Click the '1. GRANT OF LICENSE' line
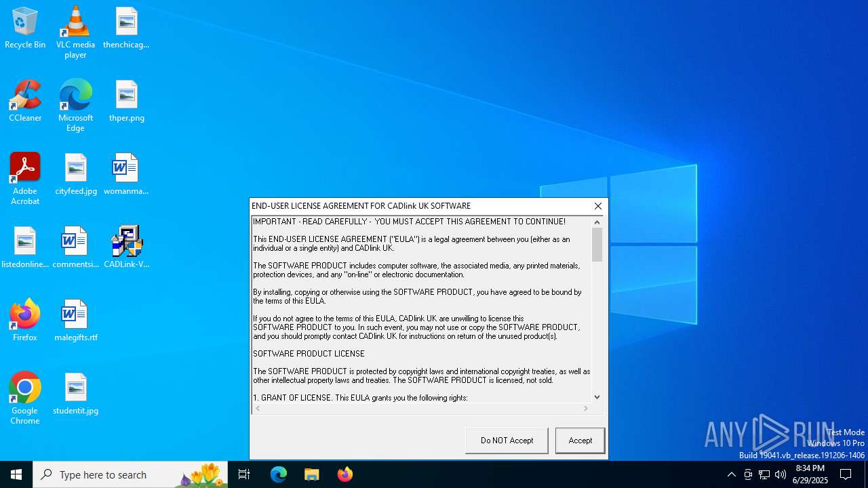The width and height of the screenshot is (868, 488). (x=360, y=398)
